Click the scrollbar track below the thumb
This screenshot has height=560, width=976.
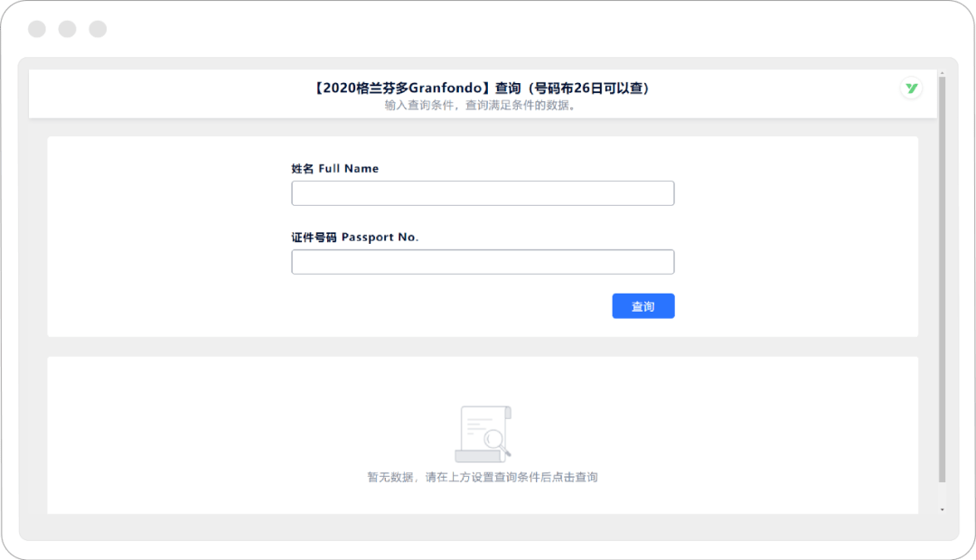click(x=943, y=494)
